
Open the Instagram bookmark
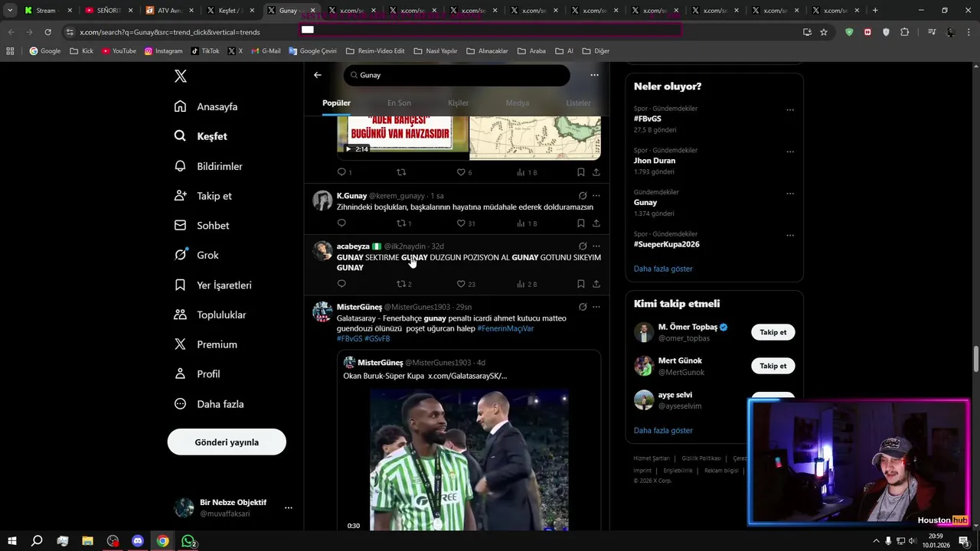163,51
